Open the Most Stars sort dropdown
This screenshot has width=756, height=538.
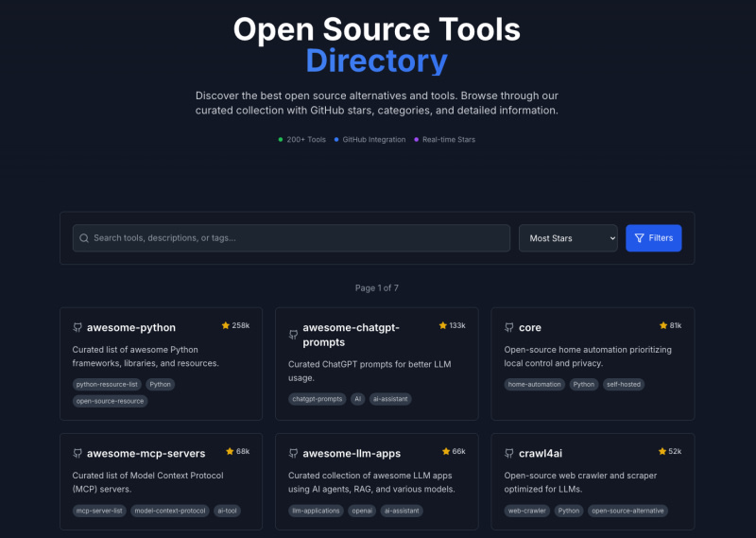point(568,238)
